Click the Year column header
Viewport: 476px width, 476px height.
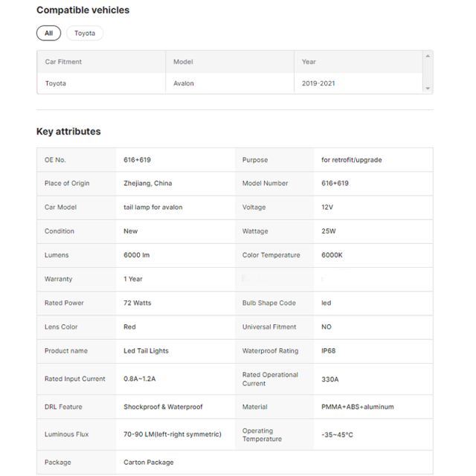point(309,62)
